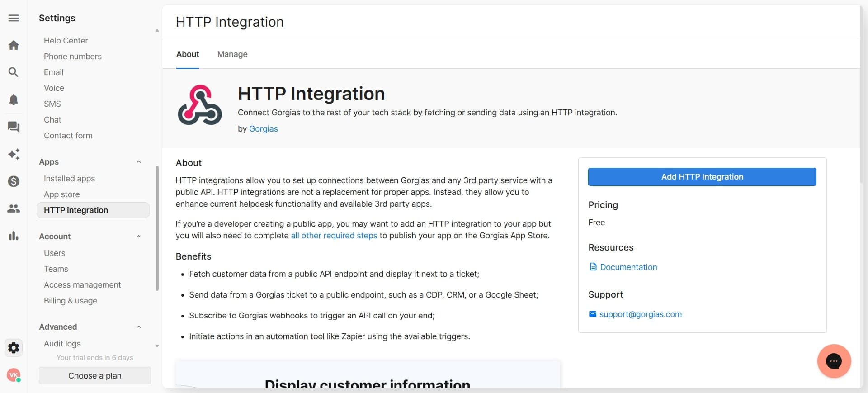
Task: Switch to the About tab
Action: [188, 54]
